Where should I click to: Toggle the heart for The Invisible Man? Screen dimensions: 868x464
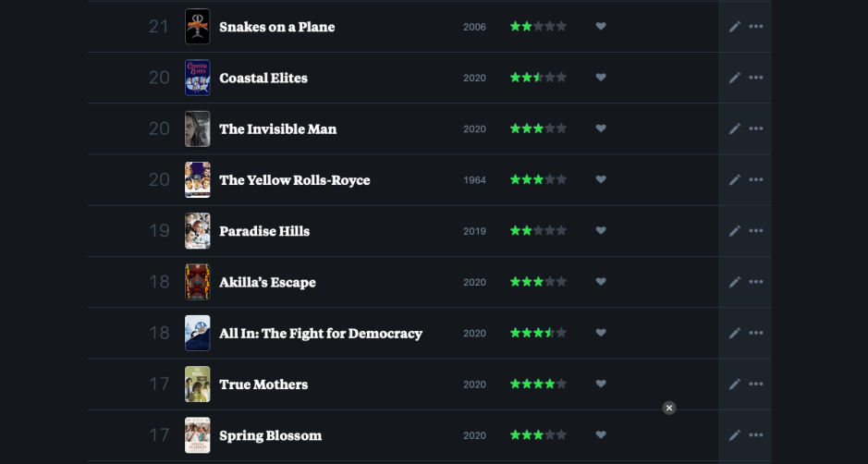[601, 128]
